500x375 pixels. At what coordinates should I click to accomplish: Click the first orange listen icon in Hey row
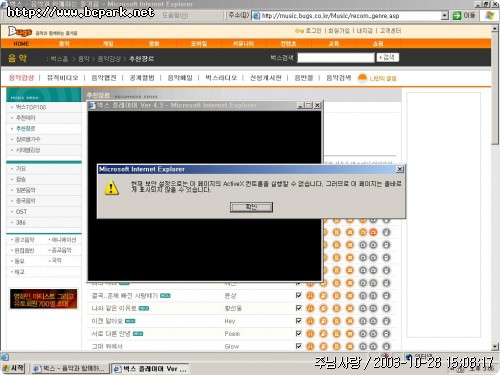[310, 321]
